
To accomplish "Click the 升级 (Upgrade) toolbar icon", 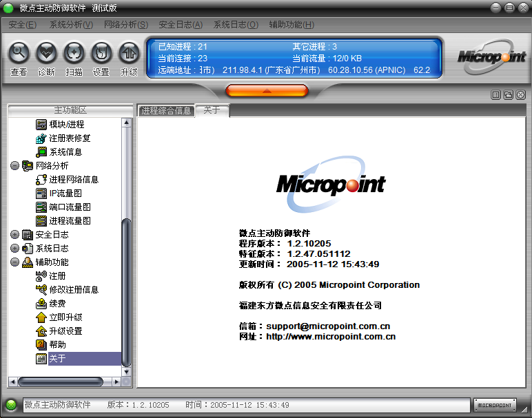I will coord(129,52).
